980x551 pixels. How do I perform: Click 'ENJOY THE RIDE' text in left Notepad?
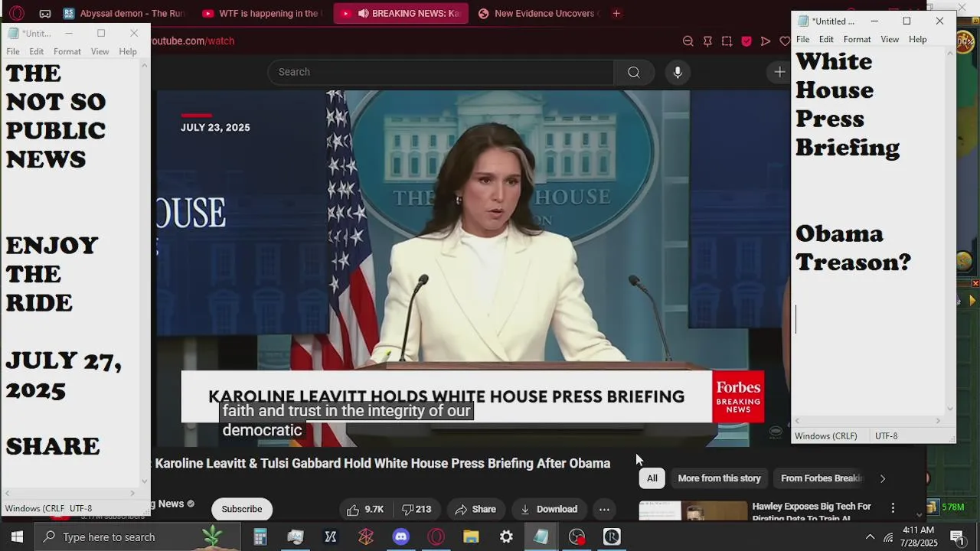tap(52, 274)
